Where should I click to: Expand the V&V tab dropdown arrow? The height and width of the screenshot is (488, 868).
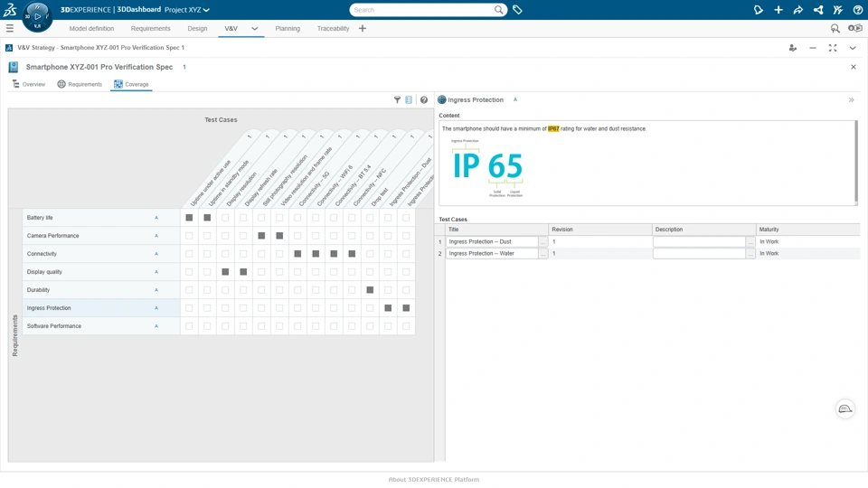254,28
